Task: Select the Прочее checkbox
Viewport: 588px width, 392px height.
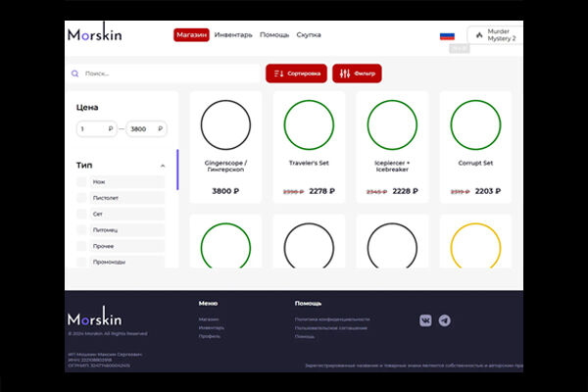Action: pyautogui.click(x=81, y=246)
